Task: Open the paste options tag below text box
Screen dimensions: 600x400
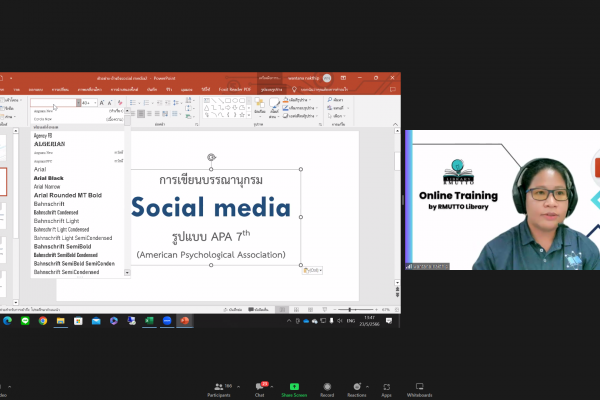Action: point(313,270)
